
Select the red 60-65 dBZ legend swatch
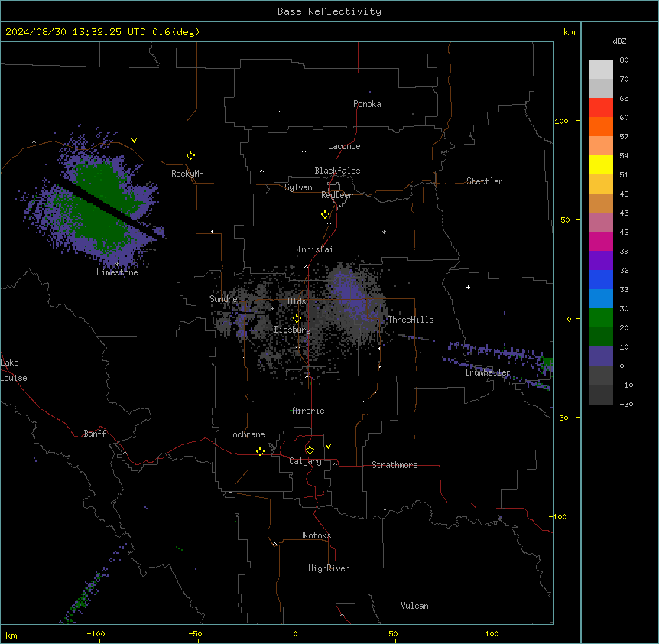click(601, 107)
